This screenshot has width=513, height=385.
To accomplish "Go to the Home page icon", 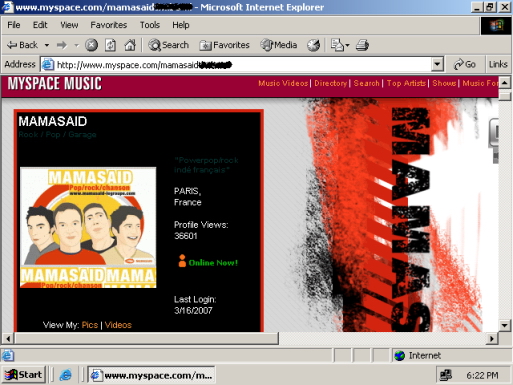I will click(x=130, y=45).
